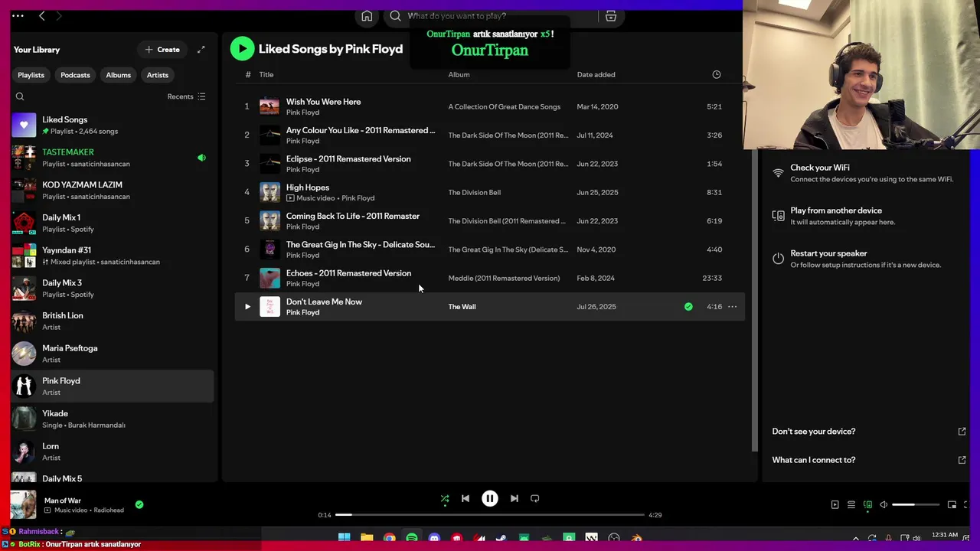Open album Meddle (2011 Remastered Version)
Screen dimensions: 980x551
click(504, 278)
